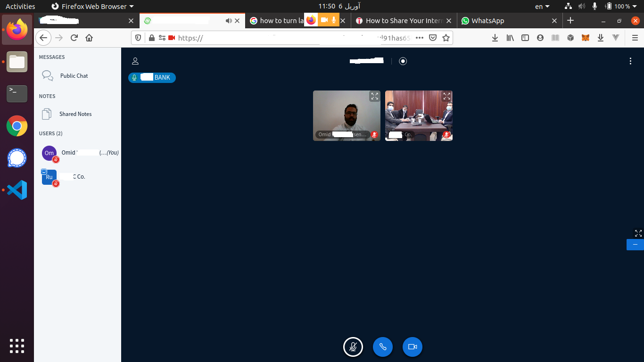Start the meeting recording with the record button
This screenshot has height=362, width=644.
pyautogui.click(x=403, y=61)
